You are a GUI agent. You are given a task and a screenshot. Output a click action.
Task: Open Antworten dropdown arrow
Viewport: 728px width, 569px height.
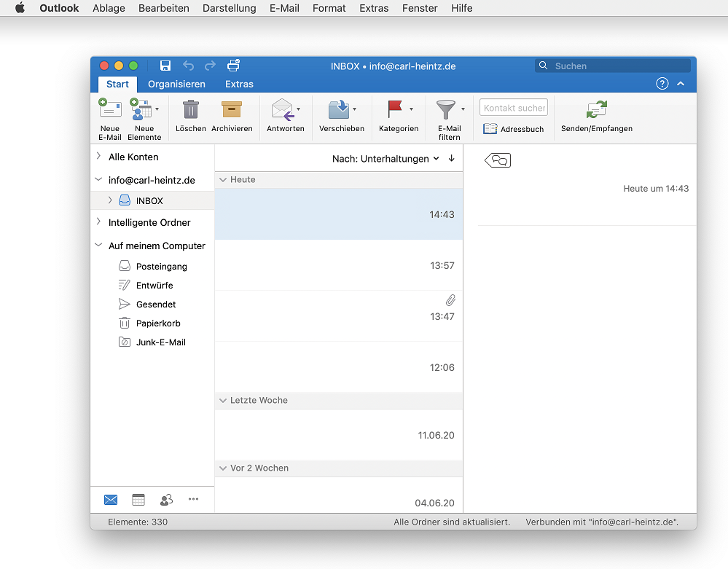coord(299,109)
